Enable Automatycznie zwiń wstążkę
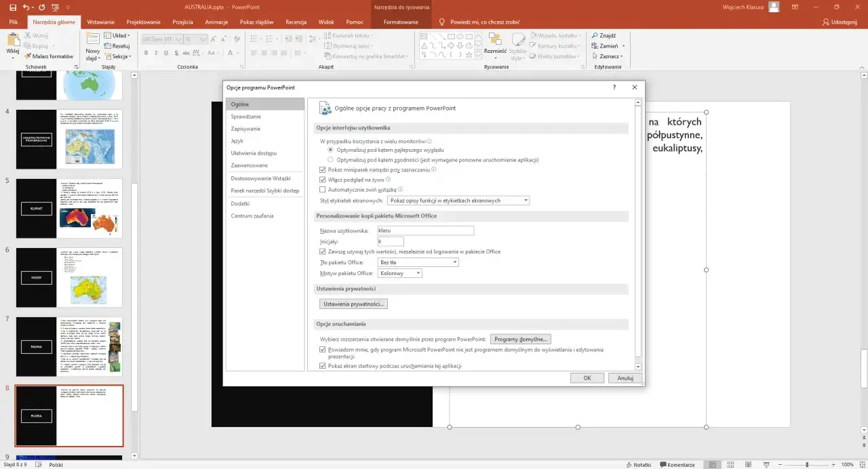Screen dimensions: 868x469 pos(323,189)
